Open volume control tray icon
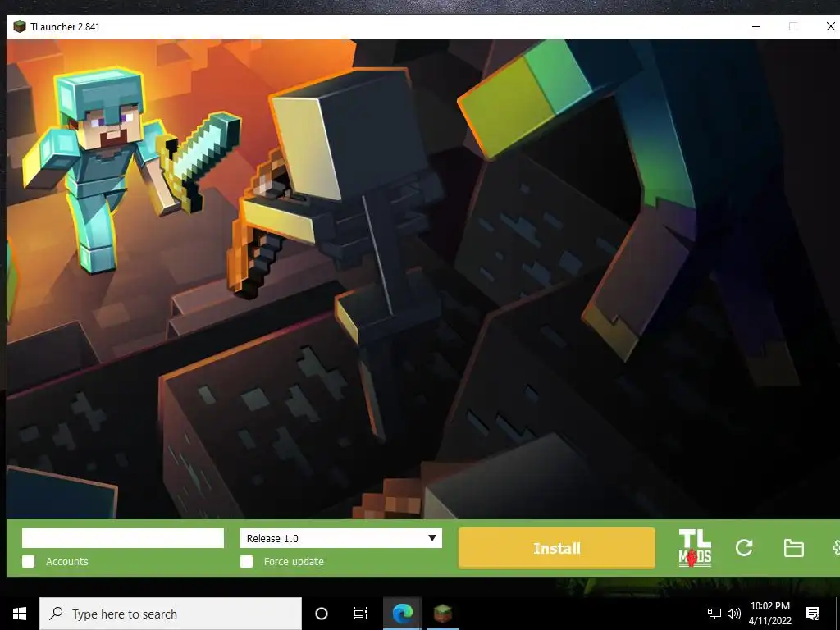 point(734,614)
